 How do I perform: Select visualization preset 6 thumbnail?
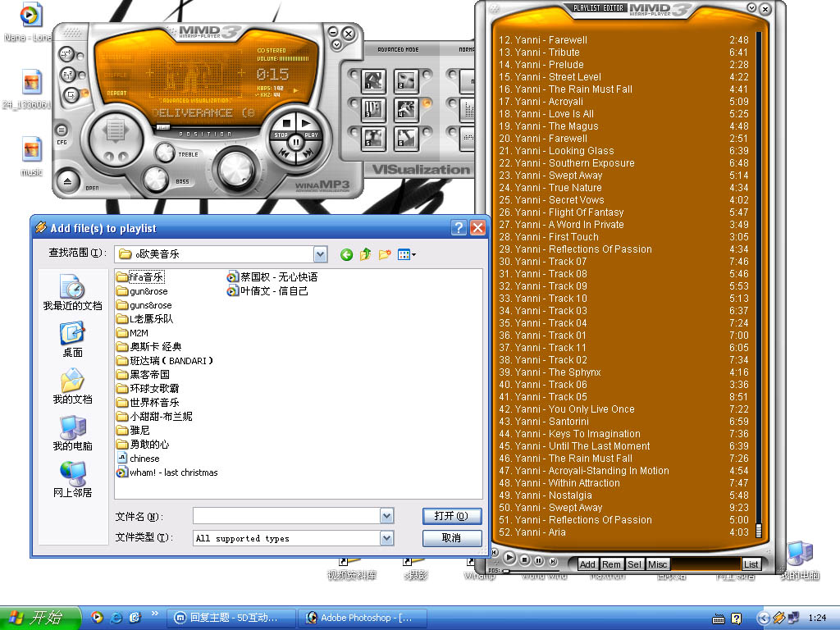coord(406,138)
